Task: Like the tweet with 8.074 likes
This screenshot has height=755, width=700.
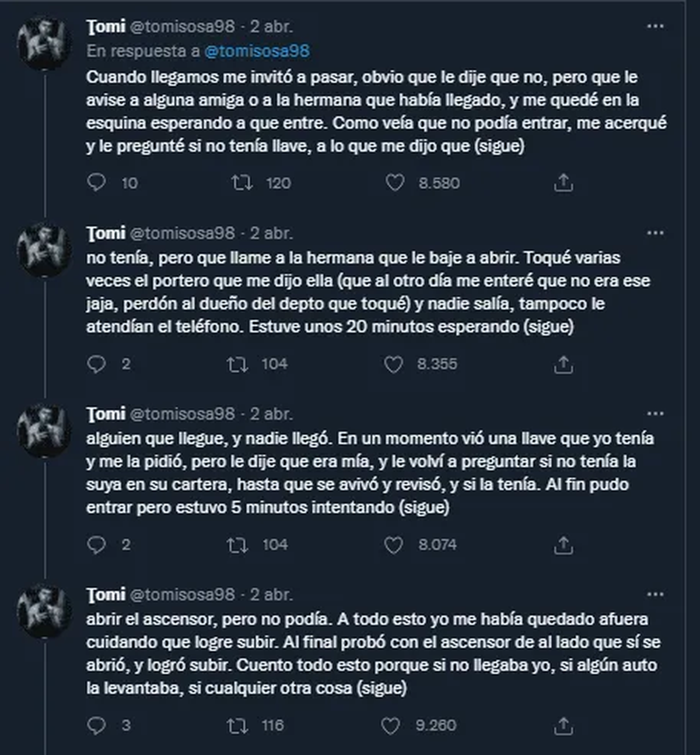Action: point(394,545)
